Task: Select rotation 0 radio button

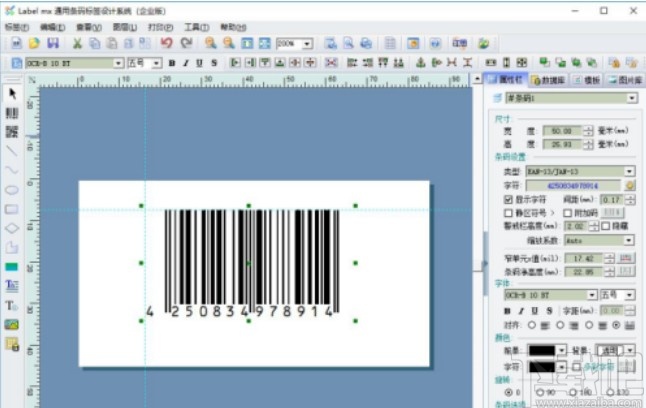Action: pos(508,392)
